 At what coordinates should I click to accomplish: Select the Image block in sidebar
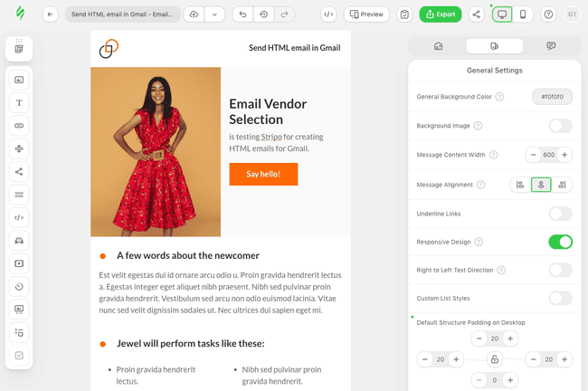(19, 80)
